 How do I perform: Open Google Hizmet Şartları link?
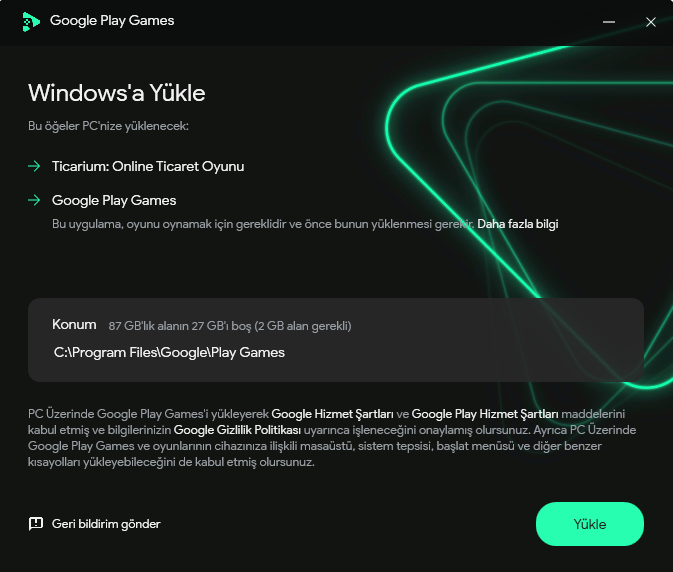click(332, 414)
